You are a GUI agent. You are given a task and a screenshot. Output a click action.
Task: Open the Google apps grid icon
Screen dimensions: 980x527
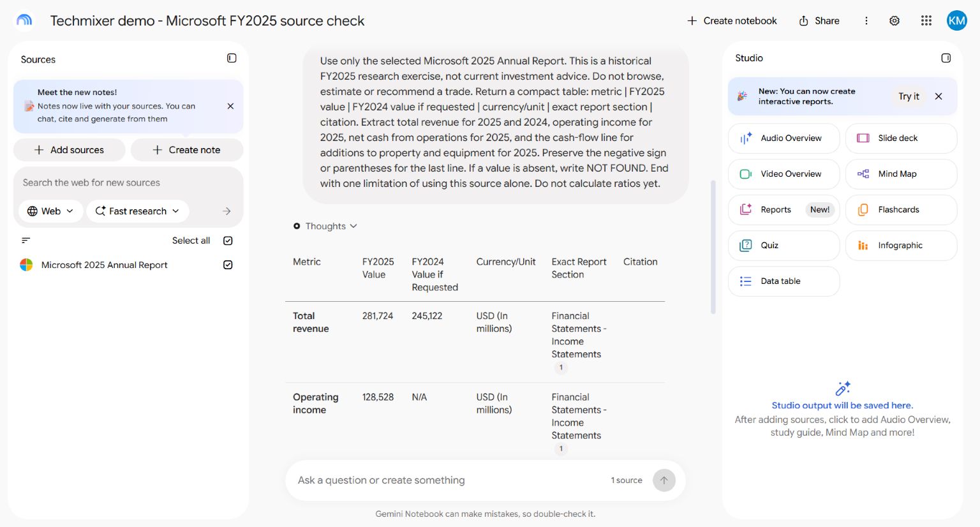[926, 20]
